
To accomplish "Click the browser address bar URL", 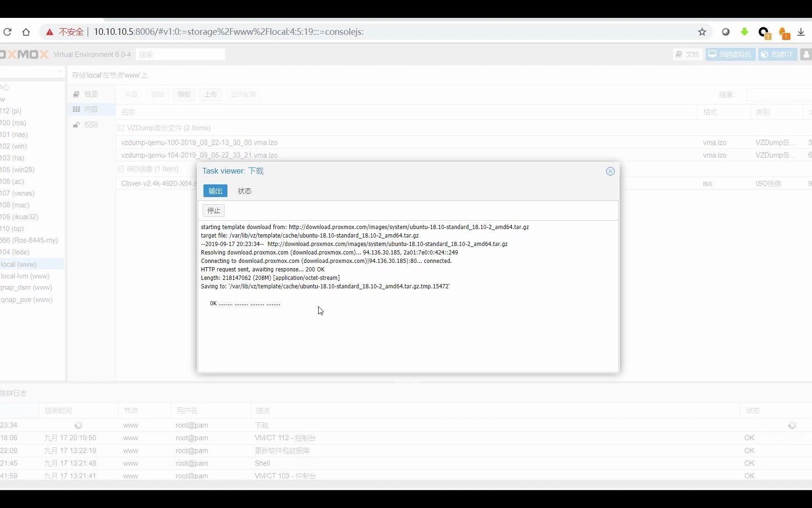I will coord(228,32).
